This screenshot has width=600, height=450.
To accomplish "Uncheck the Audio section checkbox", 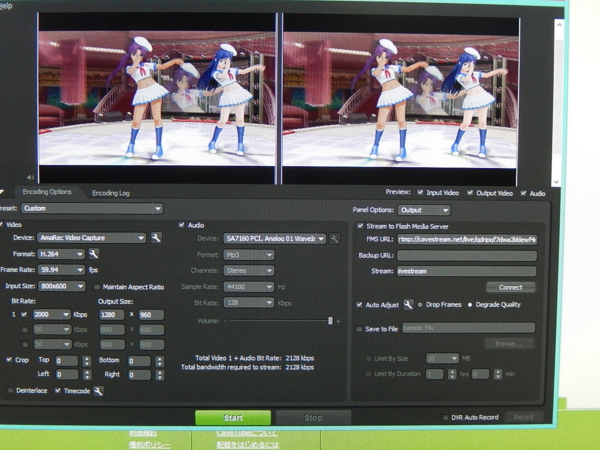I will click(x=181, y=225).
